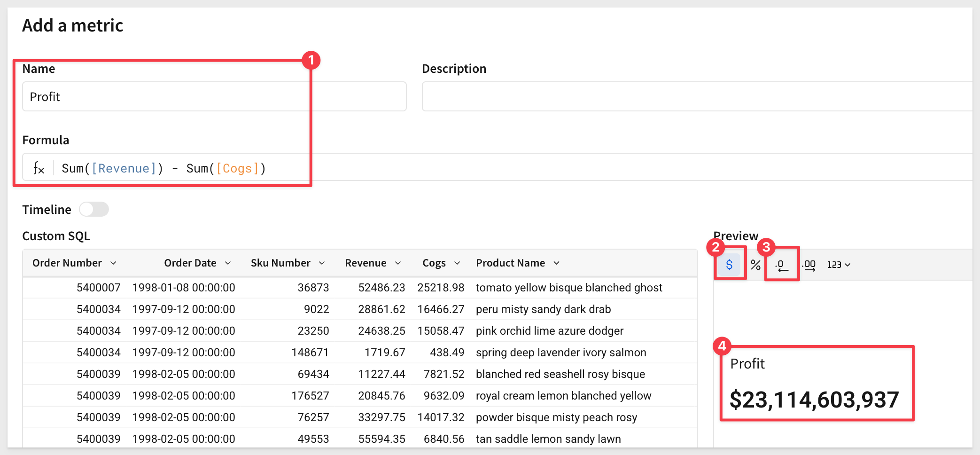Open the 123 number format dropdown
Viewport: 980px width, 455px height.
[839, 265]
